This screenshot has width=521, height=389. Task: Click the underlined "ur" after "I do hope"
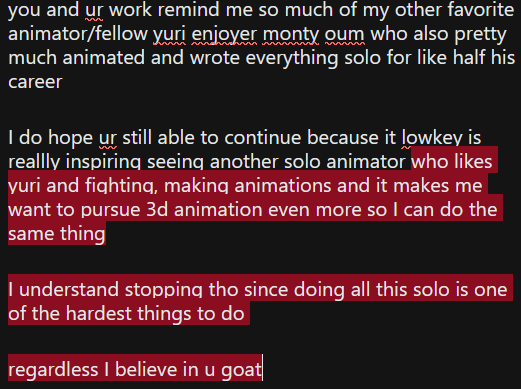(x=108, y=137)
